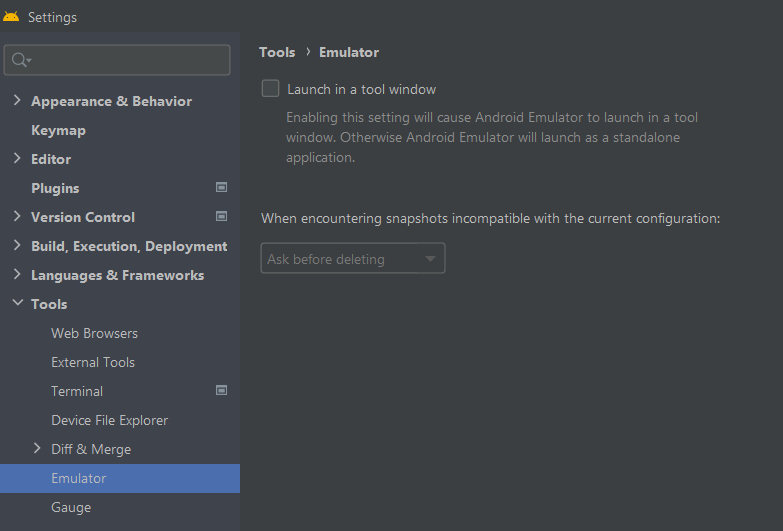Click the Launch in a tool window label

coord(362,89)
